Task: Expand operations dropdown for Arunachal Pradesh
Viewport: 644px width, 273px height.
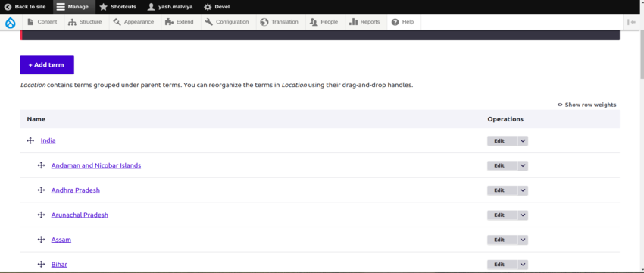Action: tap(523, 215)
